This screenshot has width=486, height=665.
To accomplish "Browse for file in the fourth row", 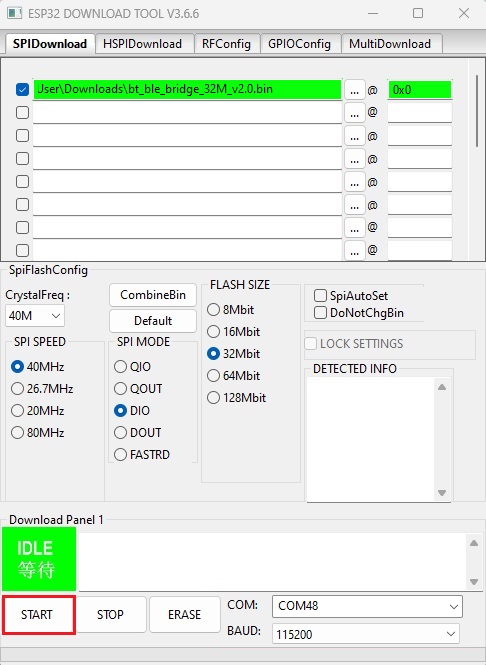I will pyautogui.click(x=355, y=159).
